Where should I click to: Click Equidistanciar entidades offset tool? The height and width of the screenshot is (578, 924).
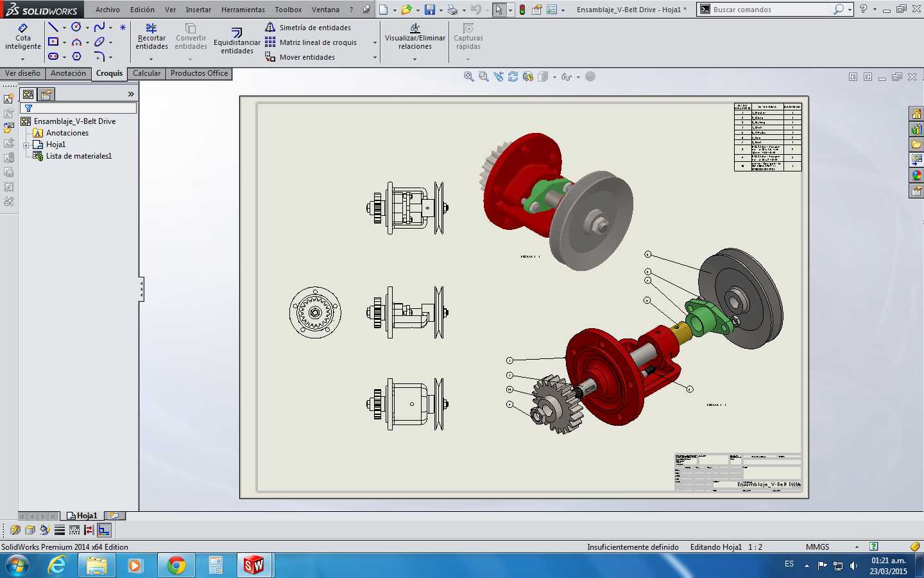coord(237,40)
